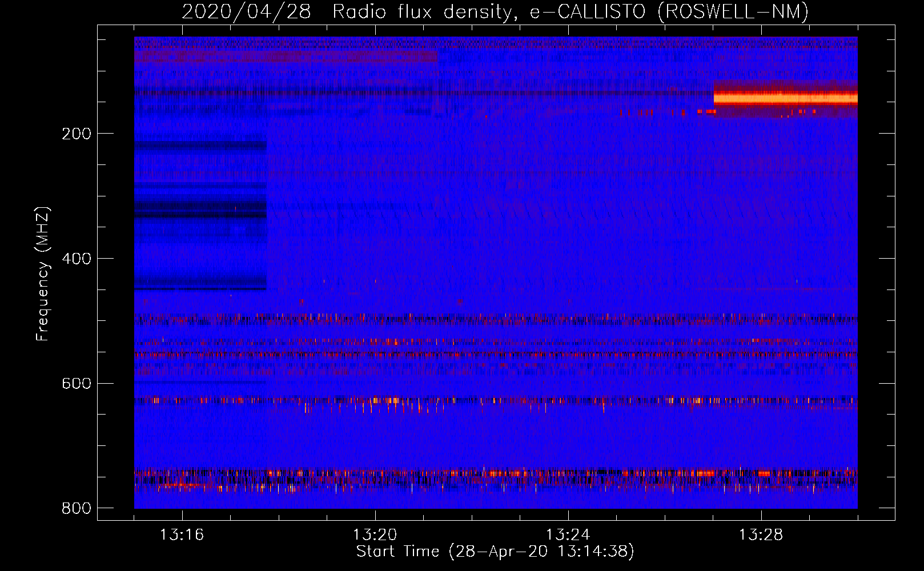Click the 400 frequency tick label
Viewport: 924px width, 571px height.
(x=77, y=259)
